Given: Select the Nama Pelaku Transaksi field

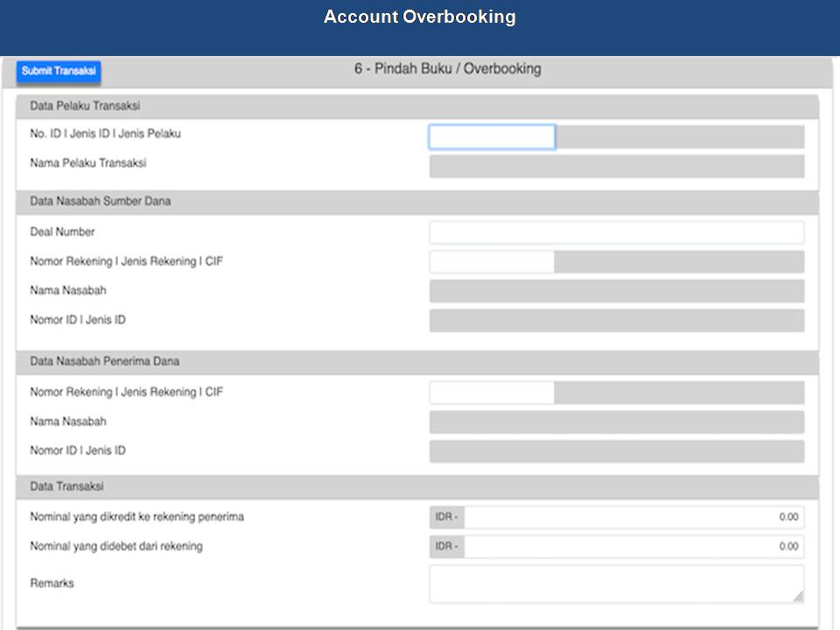Looking at the screenshot, I should point(616,166).
